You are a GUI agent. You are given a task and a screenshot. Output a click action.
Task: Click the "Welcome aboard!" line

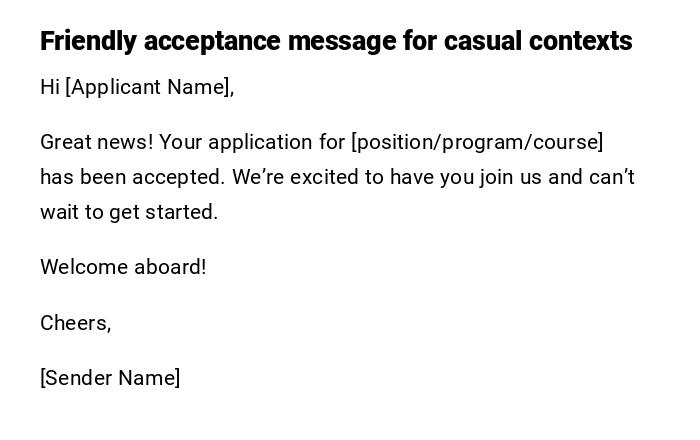pyautogui.click(x=123, y=267)
